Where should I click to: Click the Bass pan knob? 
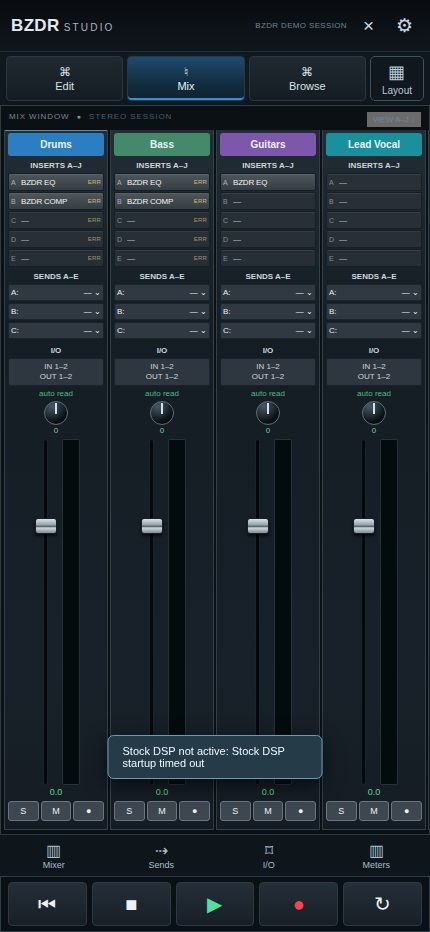[162, 413]
